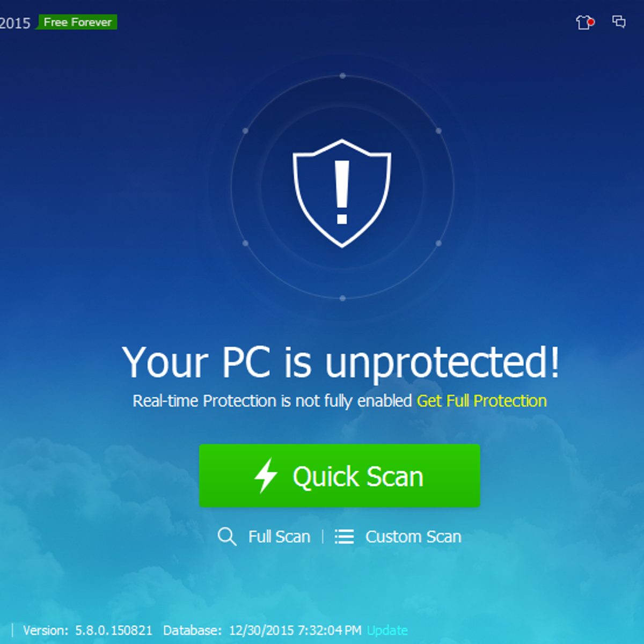Image resolution: width=644 pixels, height=644 pixels.
Task: Click the Version 5.8.0.150821 text
Action: pyautogui.click(x=87, y=630)
